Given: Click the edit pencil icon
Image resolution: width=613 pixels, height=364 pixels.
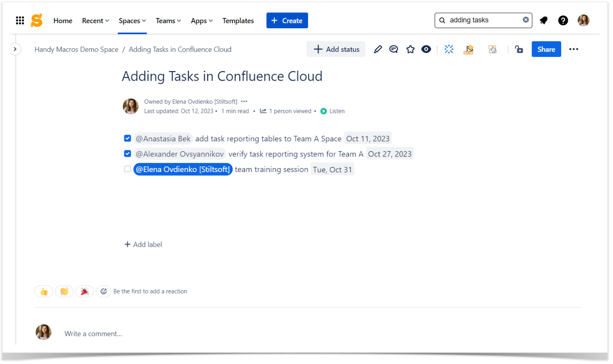Looking at the screenshot, I should tap(378, 49).
